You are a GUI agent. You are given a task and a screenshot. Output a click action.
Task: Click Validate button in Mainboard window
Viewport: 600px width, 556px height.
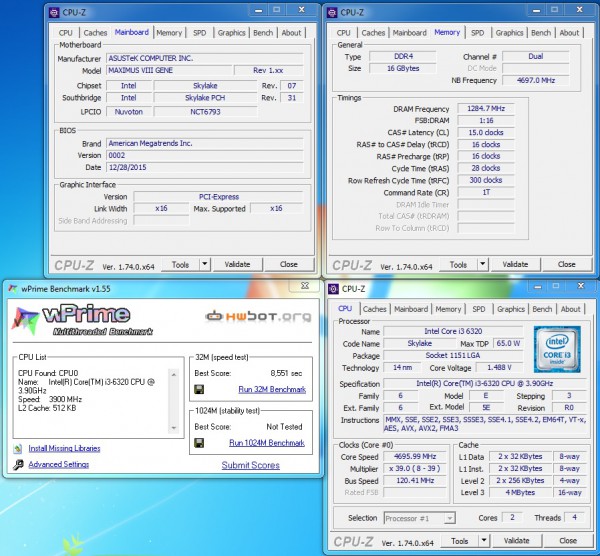(x=237, y=264)
